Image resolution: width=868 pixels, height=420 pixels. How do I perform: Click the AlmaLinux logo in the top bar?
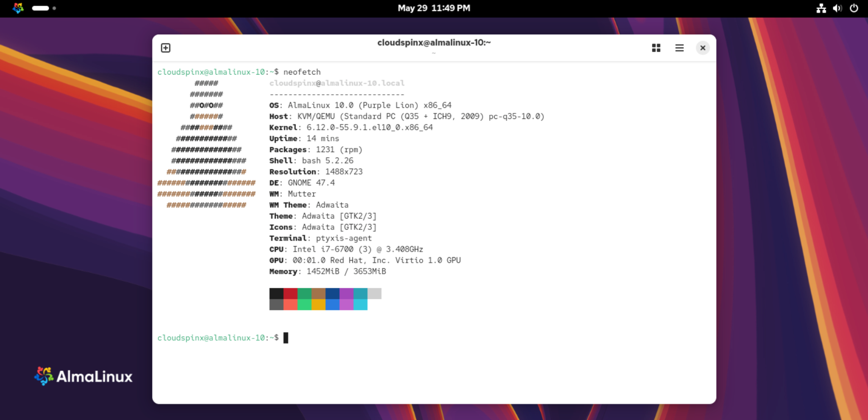pyautogui.click(x=18, y=8)
